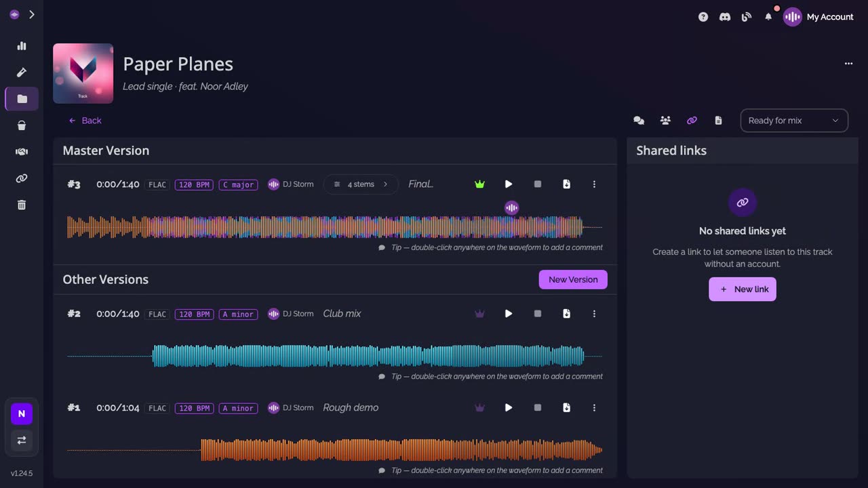Click the app logo in top-left corner
Image resolution: width=868 pixels, height=488 pixels.
click(x=14, y=14)
